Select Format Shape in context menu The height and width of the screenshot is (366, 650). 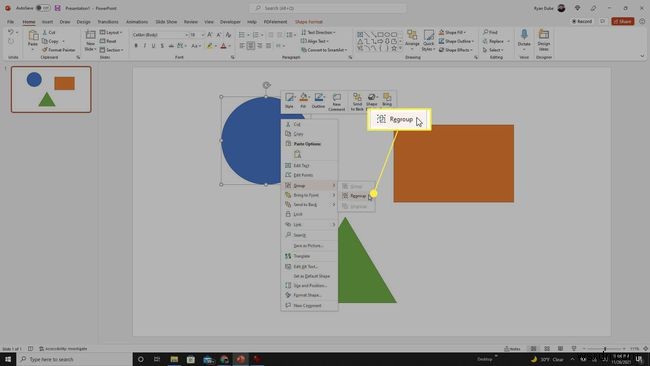309,295
